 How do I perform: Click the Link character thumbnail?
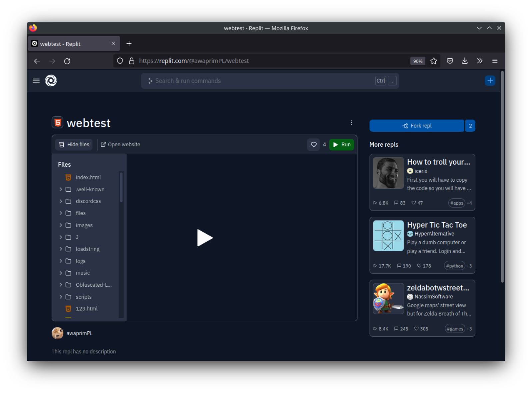coord(388,299)
